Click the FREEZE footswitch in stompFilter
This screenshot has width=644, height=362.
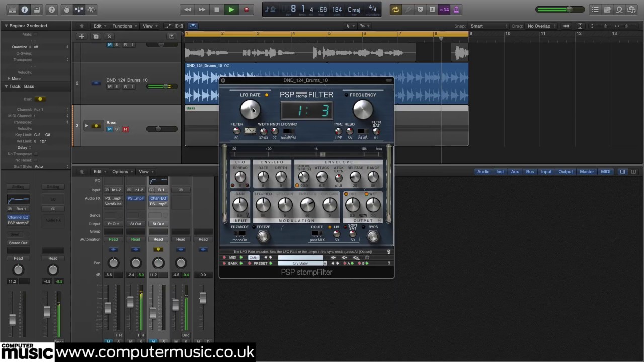point(263,237)
